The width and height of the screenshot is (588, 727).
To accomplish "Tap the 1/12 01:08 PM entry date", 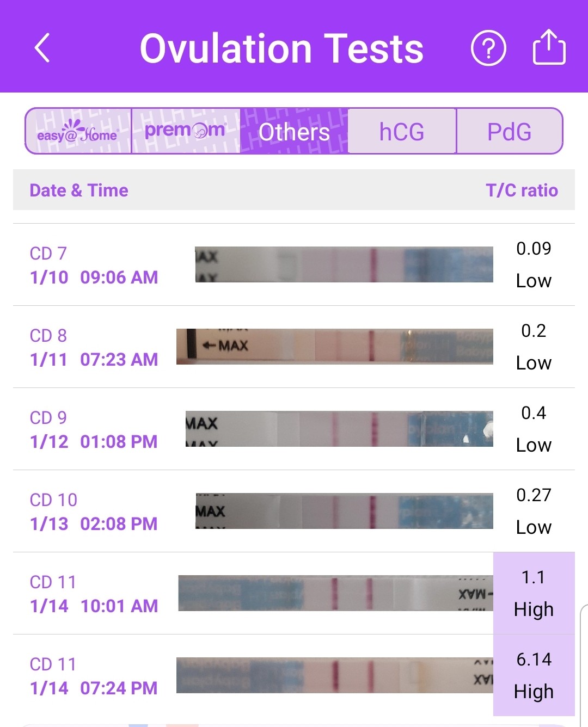I will click(x=94, y=441).
